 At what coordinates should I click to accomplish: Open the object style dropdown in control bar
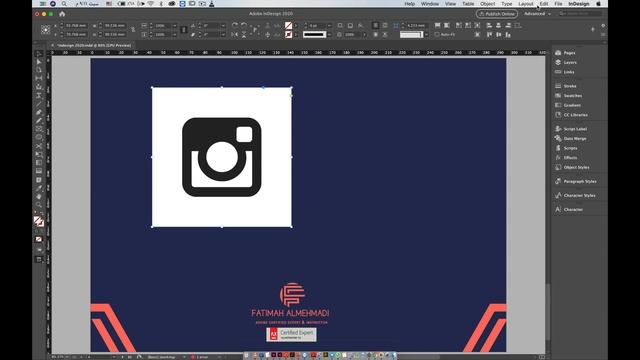coord(426,35)
